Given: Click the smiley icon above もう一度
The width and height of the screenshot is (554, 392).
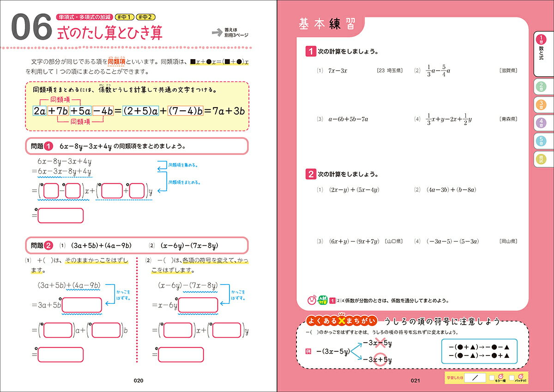Looking at the screenshot, I should pyautogui.click(x=501, y=375).
